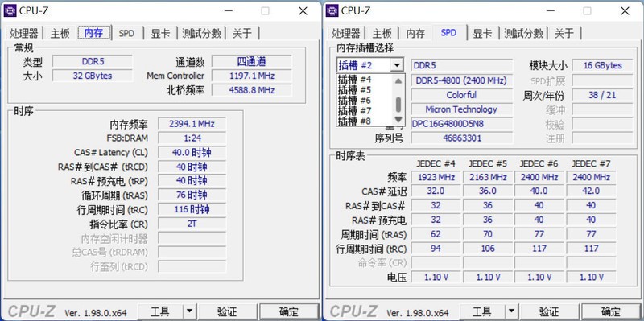
Task: Minimize the right CPU-Z window
Action: pos(550,11)
